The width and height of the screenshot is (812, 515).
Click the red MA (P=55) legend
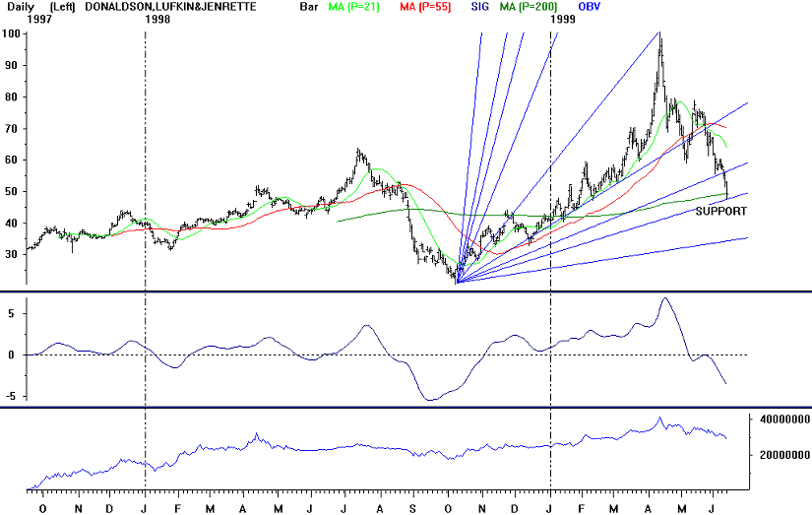tap(425, 7)
